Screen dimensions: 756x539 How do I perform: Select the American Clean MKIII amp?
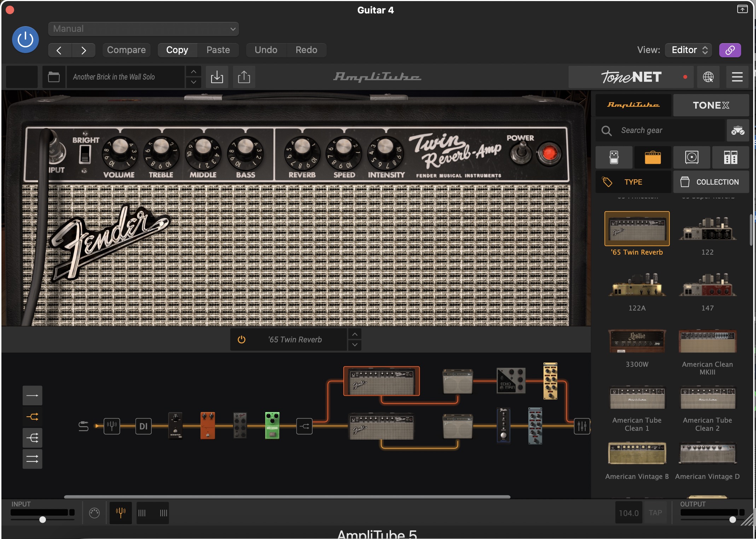pyautogui.click(x=708, y=341)
